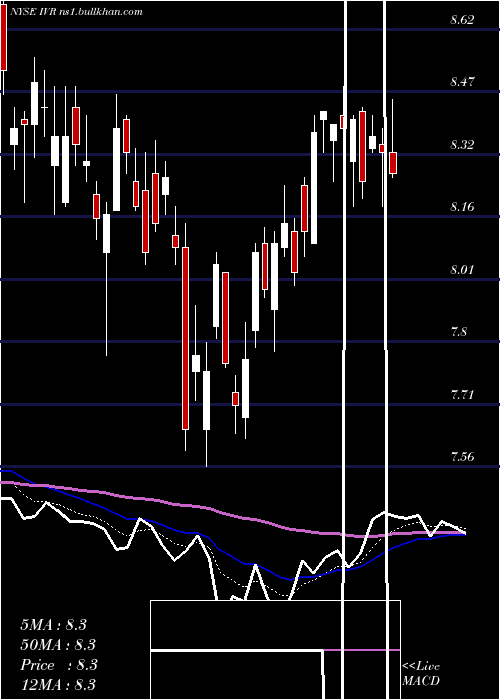Click the 7.71 price axis label

462,395
